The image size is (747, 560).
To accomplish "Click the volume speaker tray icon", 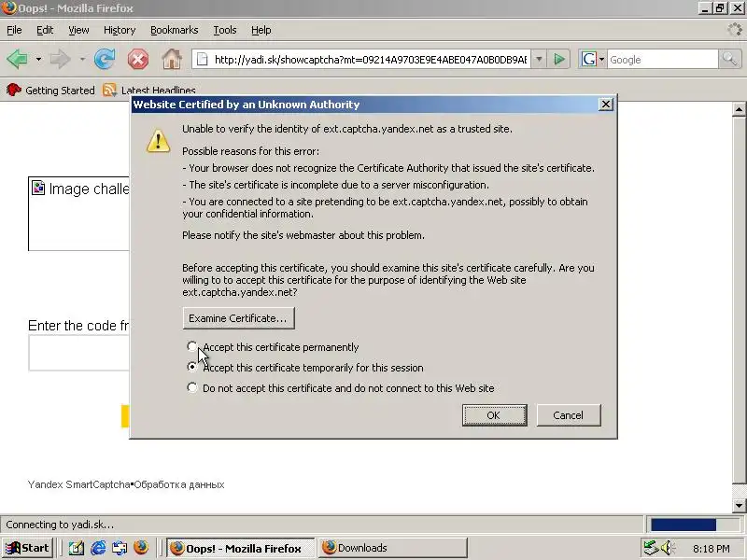I will (667, 549).
